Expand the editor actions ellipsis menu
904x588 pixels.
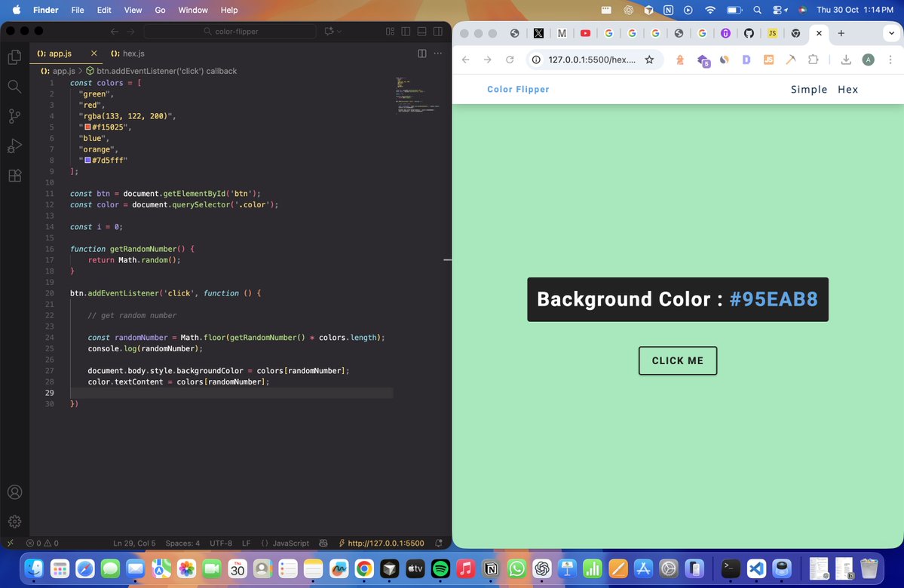(438, 54)
